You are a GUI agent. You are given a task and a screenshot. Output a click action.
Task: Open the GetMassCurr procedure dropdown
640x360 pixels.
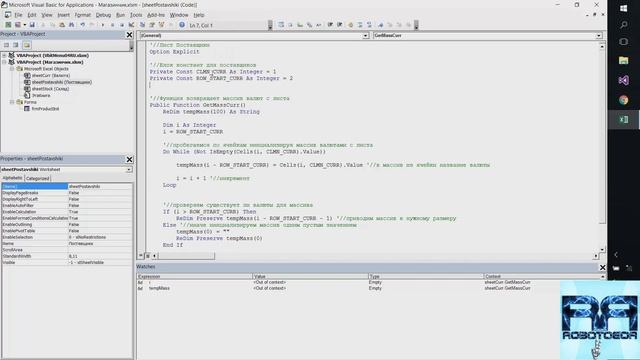(x=599, y=36)
